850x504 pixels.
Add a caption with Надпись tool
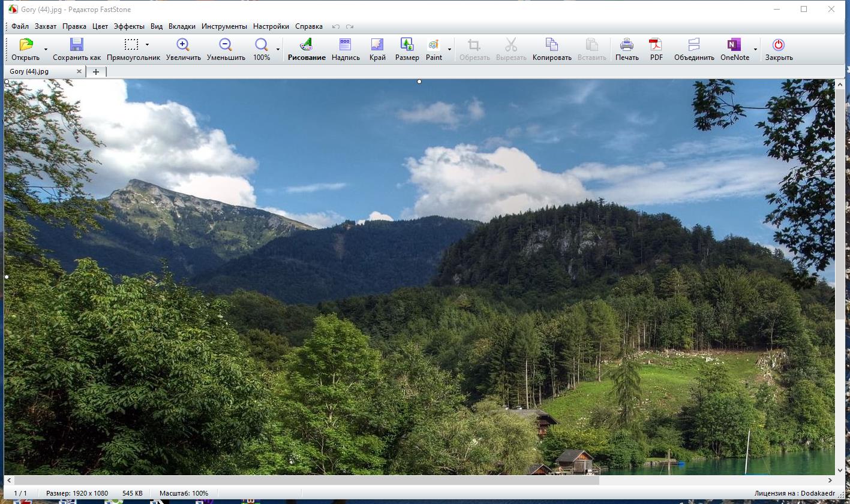click(346, 46)
